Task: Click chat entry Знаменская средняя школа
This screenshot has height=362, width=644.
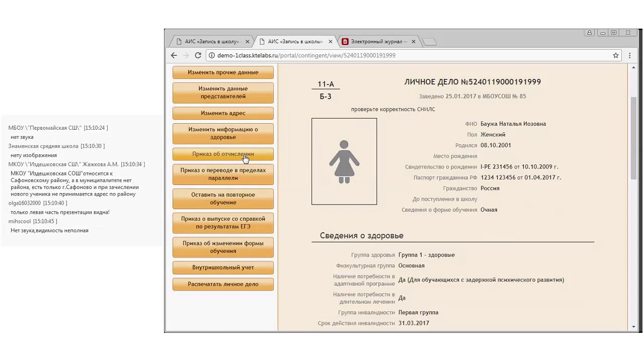Action: pyautogui.click(x=56, y=146)
